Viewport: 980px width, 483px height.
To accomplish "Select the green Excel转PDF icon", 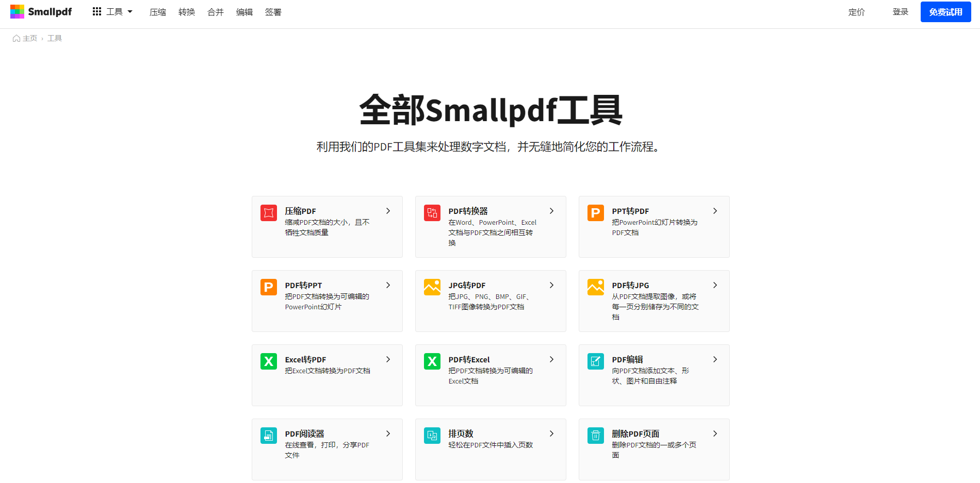I will 268,361.
